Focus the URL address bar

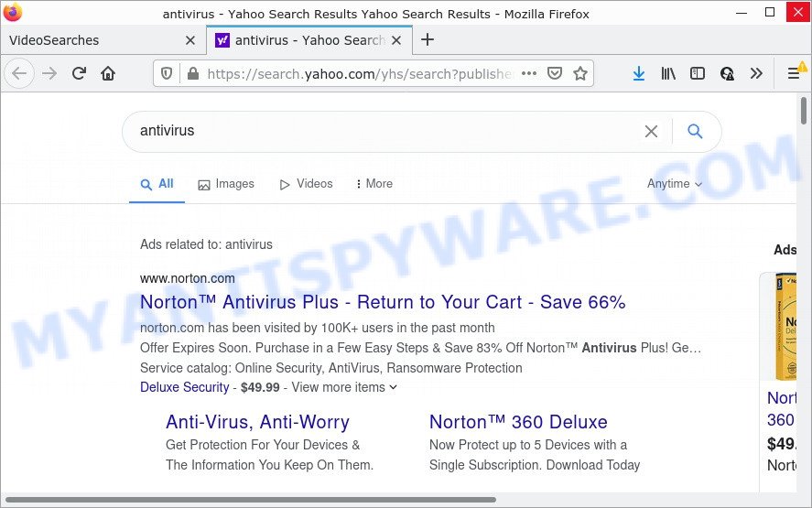(358, 73)
